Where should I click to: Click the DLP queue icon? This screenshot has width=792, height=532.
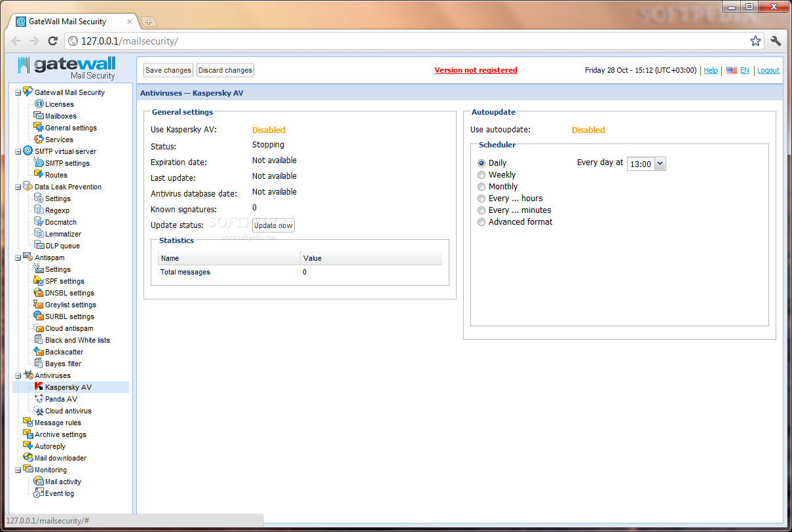point(39,246)
